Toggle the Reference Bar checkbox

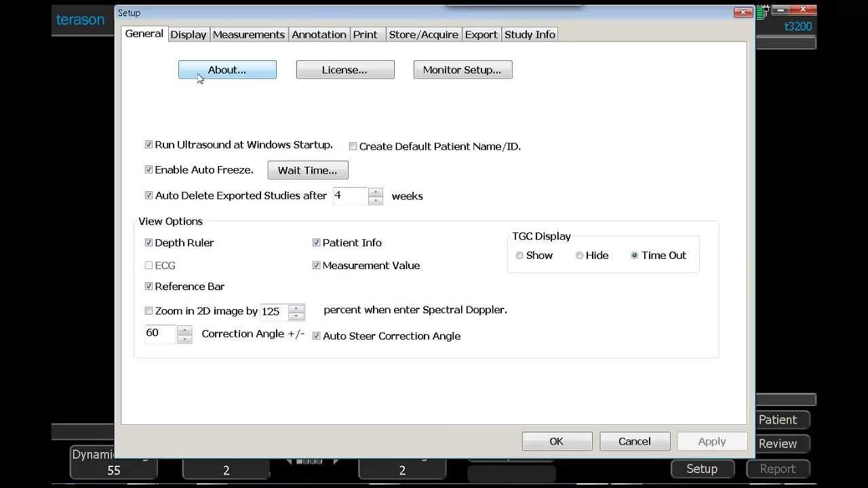[149, 287]
